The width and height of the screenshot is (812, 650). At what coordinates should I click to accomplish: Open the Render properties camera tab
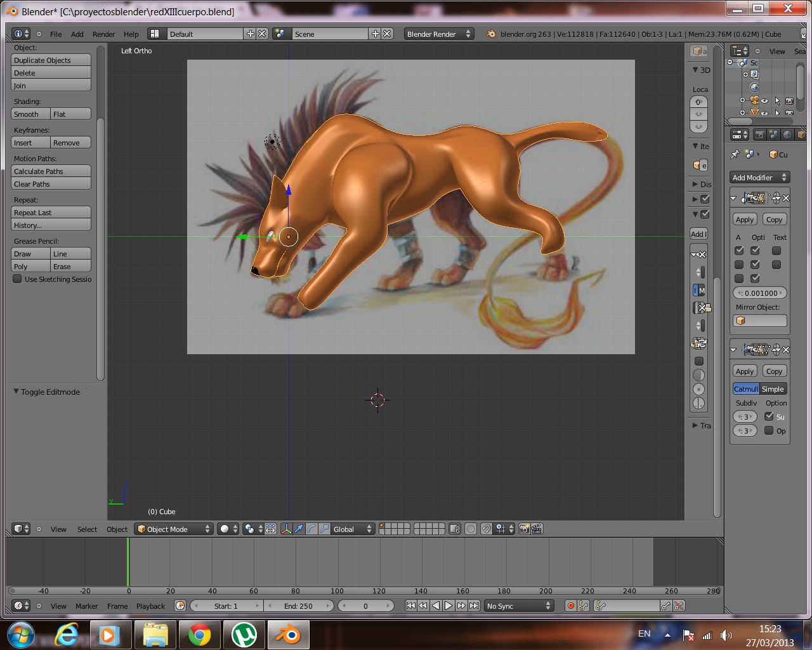point(759,135)
